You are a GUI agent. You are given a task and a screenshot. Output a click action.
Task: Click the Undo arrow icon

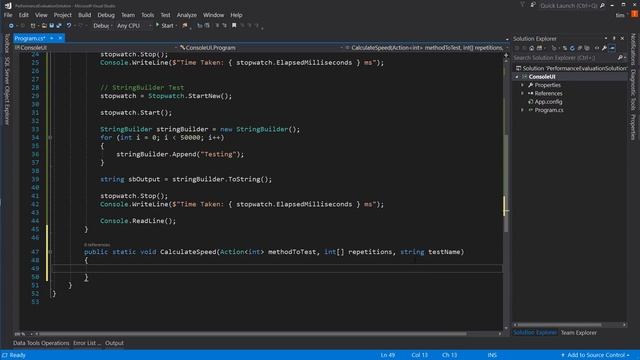point(69,26)
